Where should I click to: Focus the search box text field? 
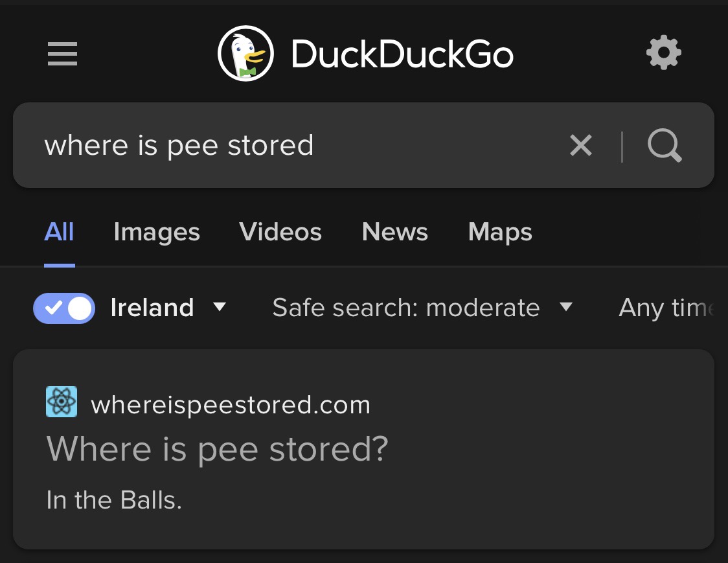(x=291, y=146)
